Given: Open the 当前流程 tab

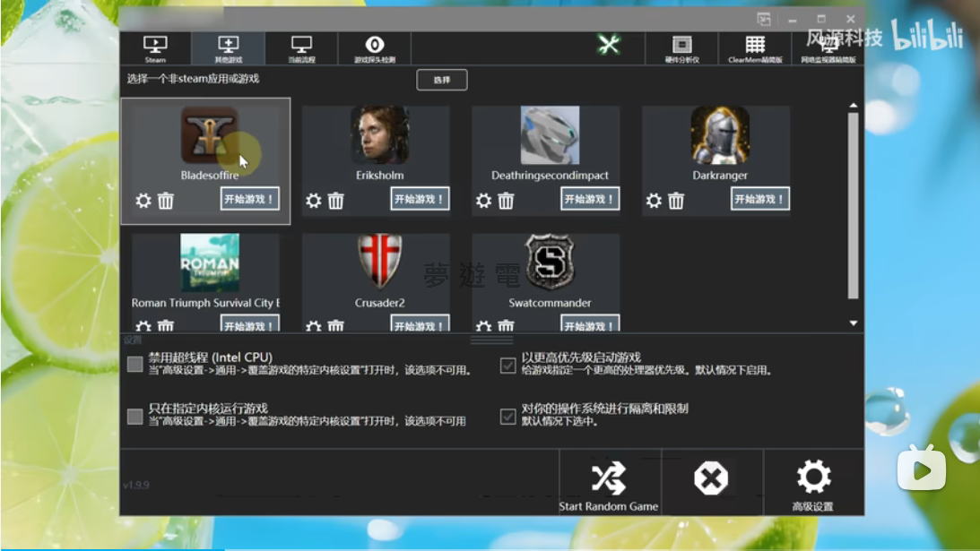Looking at the screenshot, I should 301,48.
